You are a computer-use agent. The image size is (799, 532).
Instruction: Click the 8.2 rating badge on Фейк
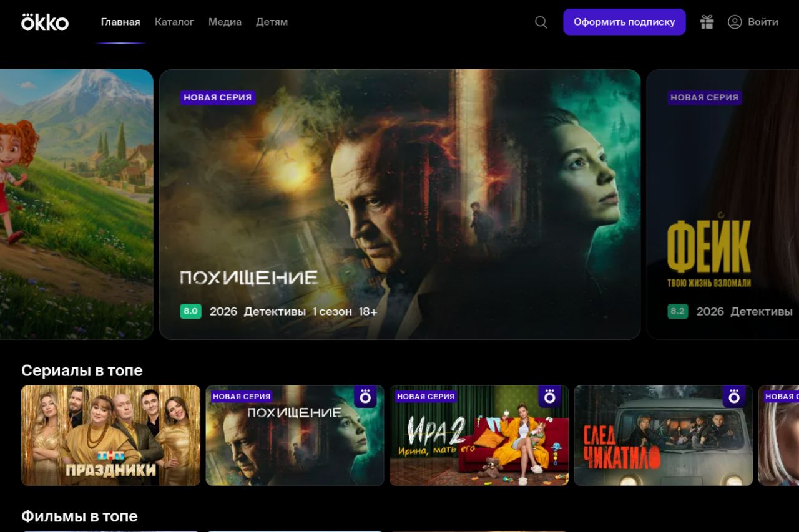click(x=677, y=311)
